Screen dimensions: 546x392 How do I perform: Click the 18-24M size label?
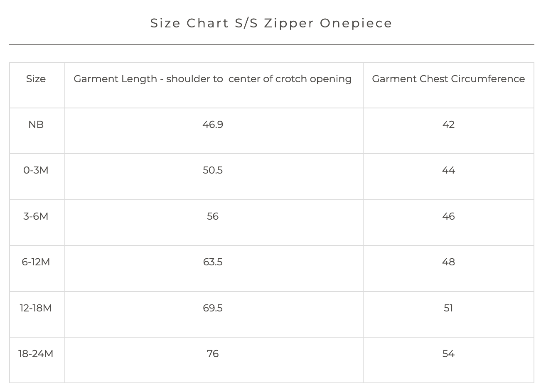pyautogui.click(x=36, y=354)
